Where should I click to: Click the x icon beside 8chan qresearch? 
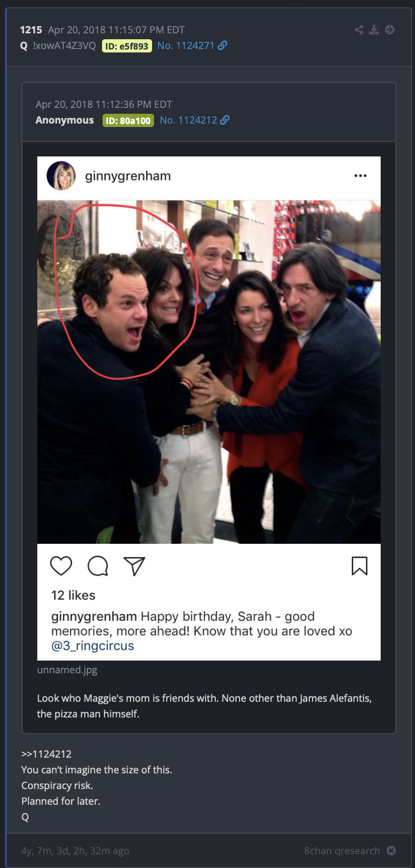[x=391, y=850]
